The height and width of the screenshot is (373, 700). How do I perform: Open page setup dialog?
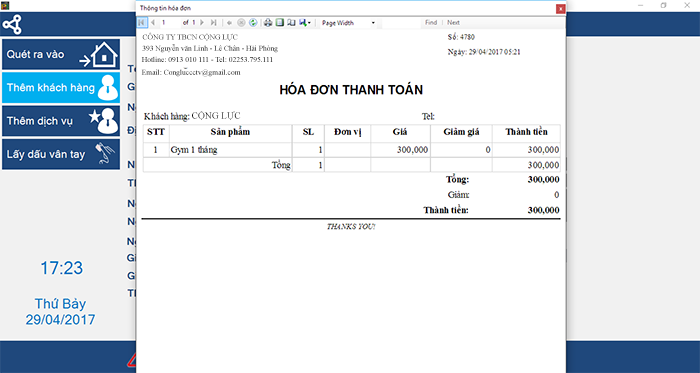(x=291, y=22)
